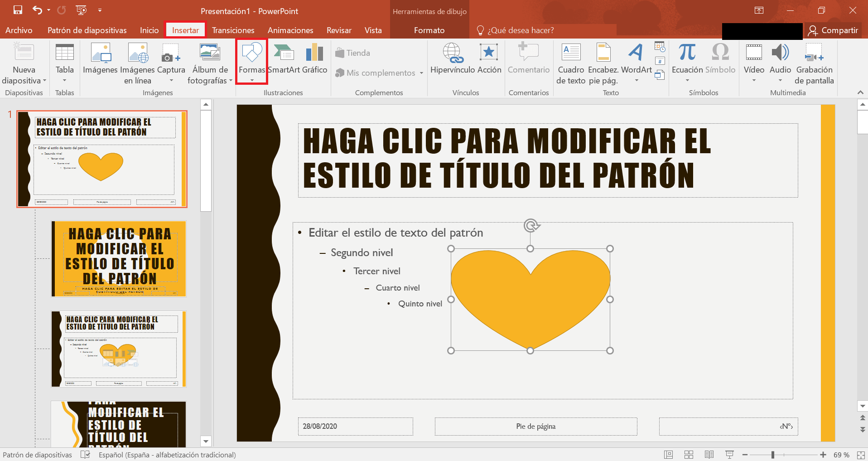Select the second slide thumbnail
Image resolution: width=868 pixels, height=461 pixels.
click(x=119, y=258)
